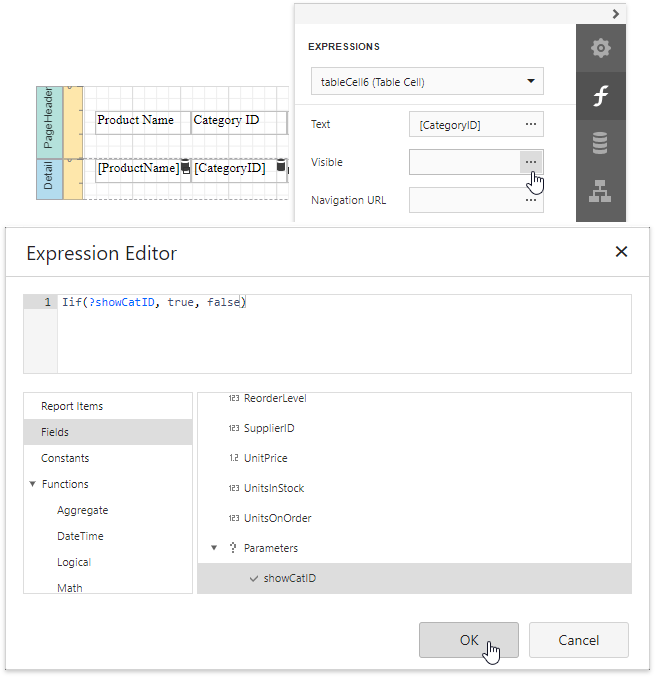Cancel the Expression Editor
This screenshot has width=655, height=677.
(578, 640)
